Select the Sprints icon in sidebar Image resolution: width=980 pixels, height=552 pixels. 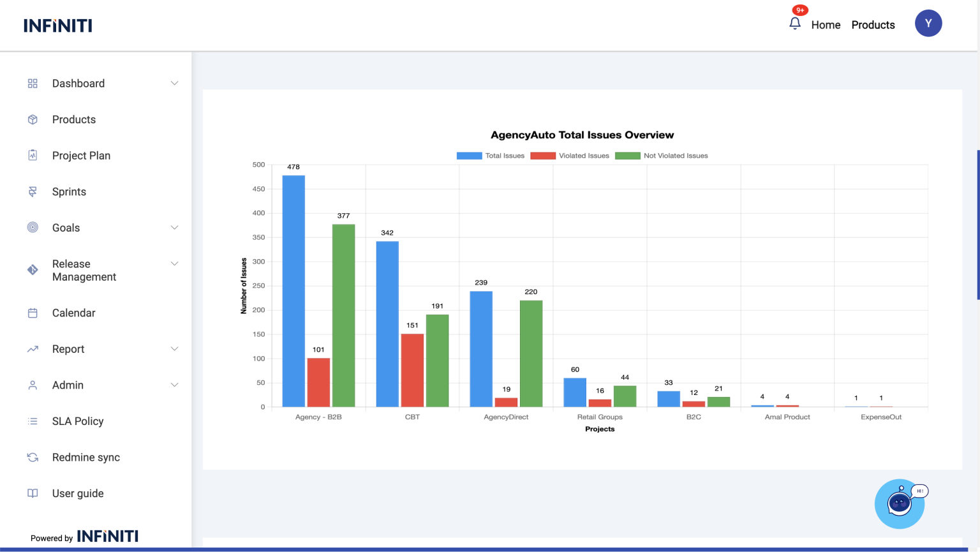pos(33,191)
